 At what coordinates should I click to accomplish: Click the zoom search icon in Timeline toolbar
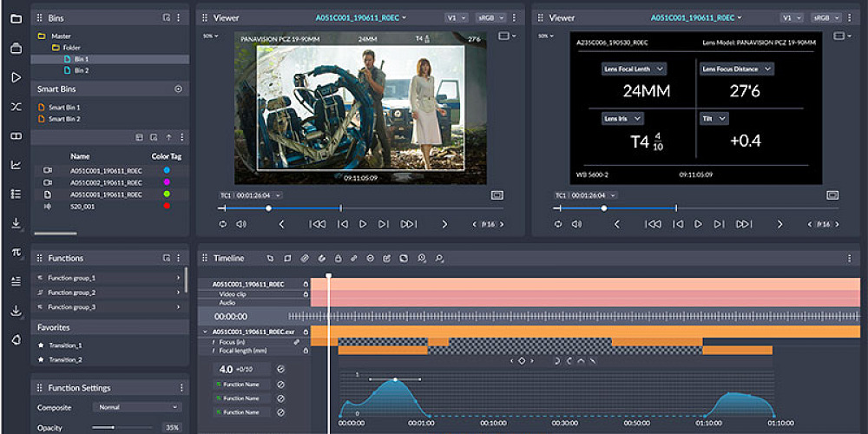point(422,258)
